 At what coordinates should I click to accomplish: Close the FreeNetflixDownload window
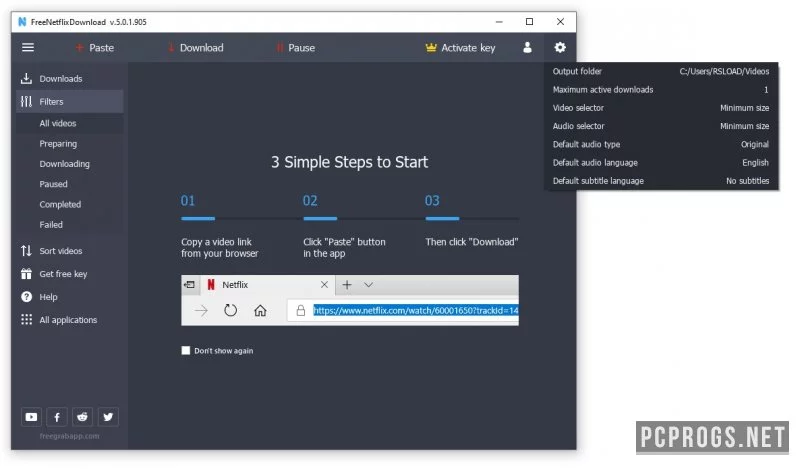560,22
